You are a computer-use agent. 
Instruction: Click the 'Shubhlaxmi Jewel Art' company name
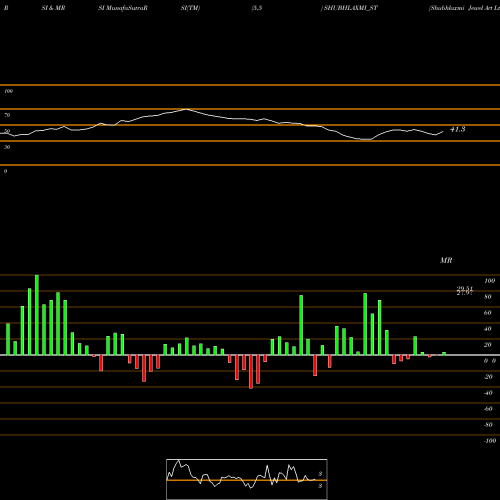pyautogui.click(x=461, y=8)
